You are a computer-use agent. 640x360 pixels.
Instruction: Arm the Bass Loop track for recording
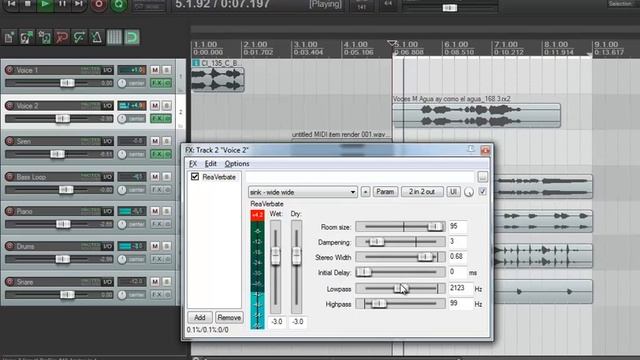coord(9,177)
